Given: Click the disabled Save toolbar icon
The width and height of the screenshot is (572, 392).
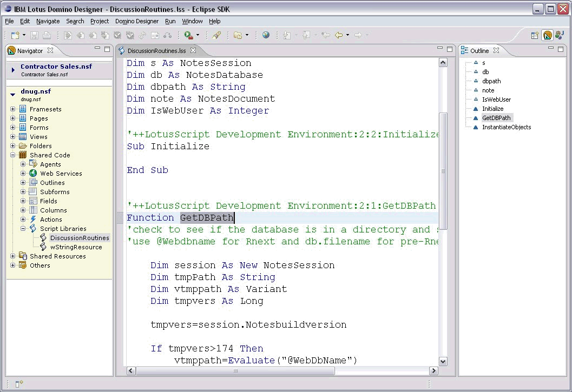Looking at the screenshot, I should (34, 35).
